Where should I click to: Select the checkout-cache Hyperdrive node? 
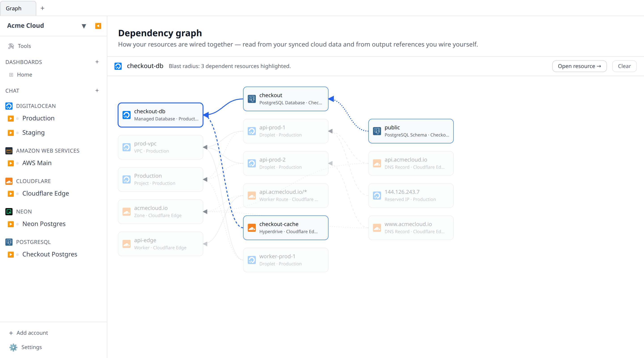[x=286, y=228]
